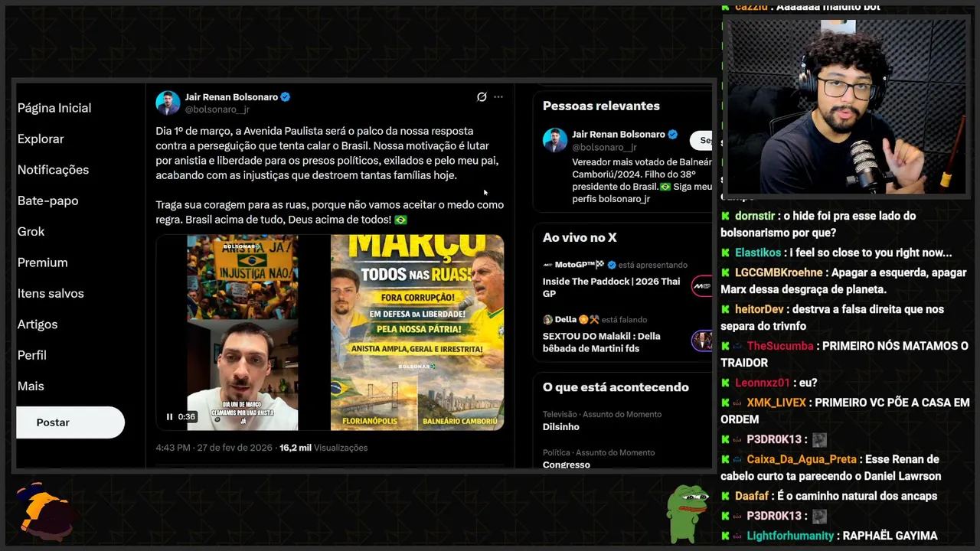Viewport: 980px width, 551px height.
Task: Click the Kick badge beside dornstir
Action: (x=725, y=216)
